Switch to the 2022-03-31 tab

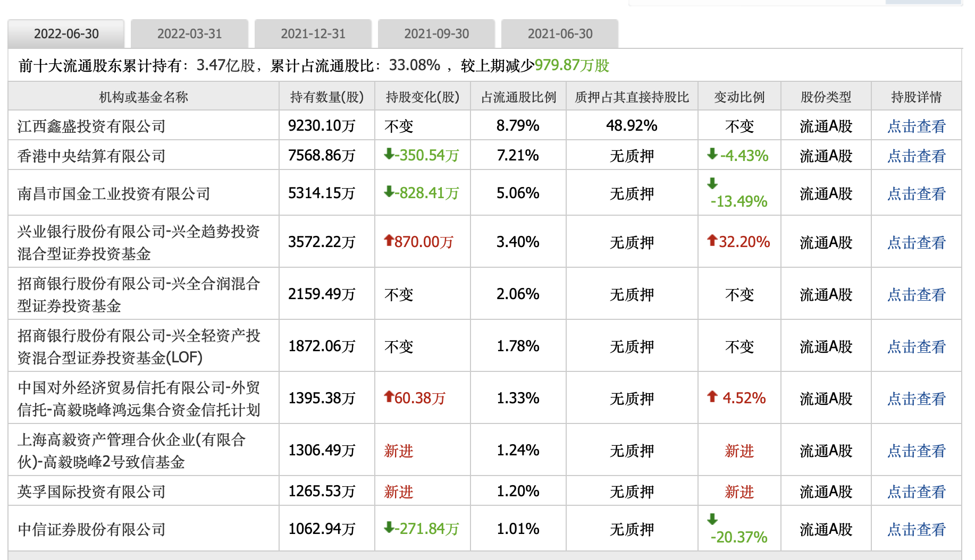[189, 34]
